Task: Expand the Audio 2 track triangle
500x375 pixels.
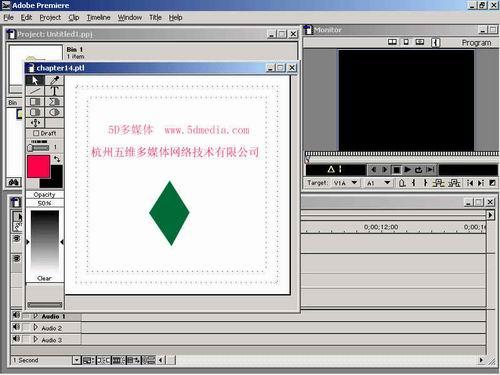Action: [36, 328]
